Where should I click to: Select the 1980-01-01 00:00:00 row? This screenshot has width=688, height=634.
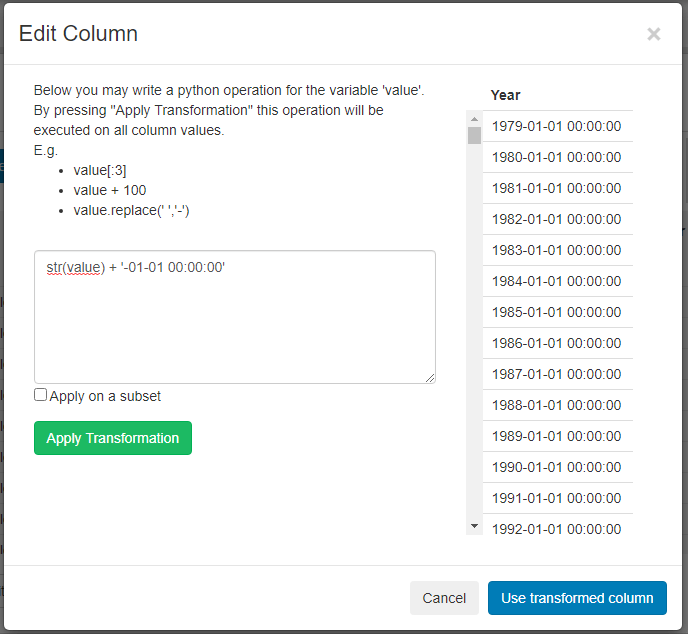coord(556,157)
